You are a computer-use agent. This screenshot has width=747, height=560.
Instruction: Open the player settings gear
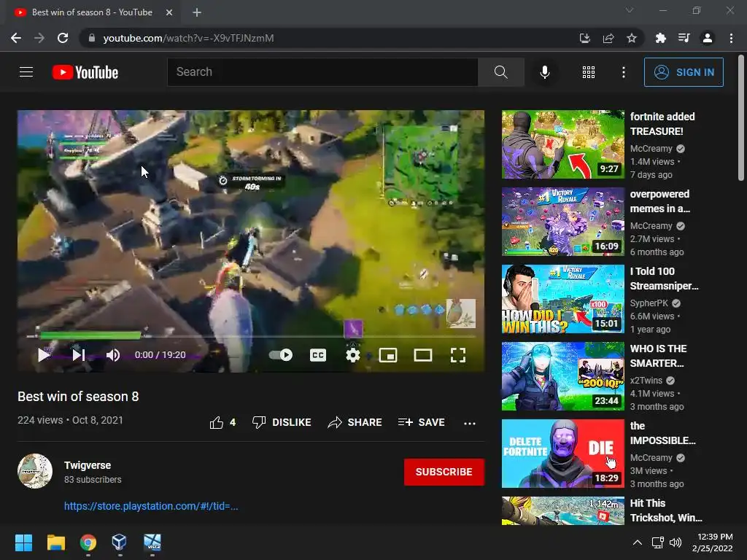(x=352, y=355)
